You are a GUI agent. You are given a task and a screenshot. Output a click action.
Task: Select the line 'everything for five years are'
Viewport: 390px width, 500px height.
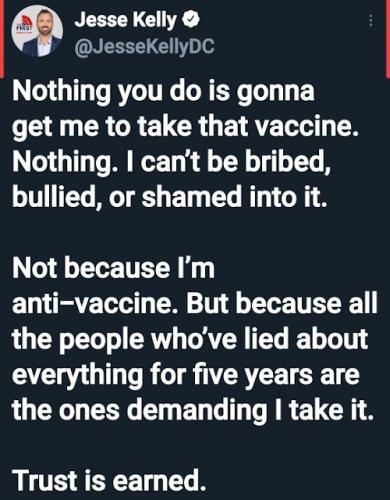(x=186, y=375)
